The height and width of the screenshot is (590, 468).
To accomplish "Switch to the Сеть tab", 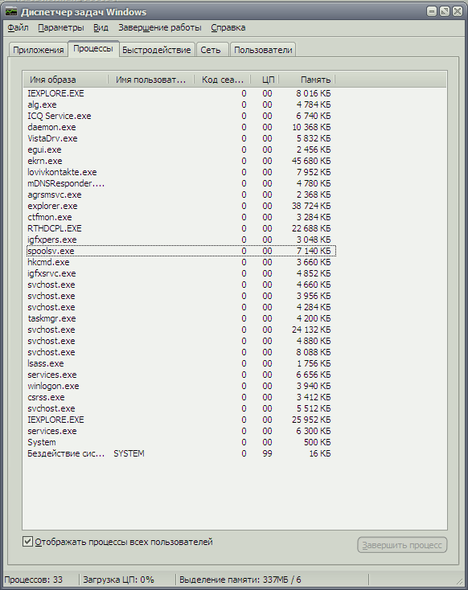I will (x=211, y=50).
